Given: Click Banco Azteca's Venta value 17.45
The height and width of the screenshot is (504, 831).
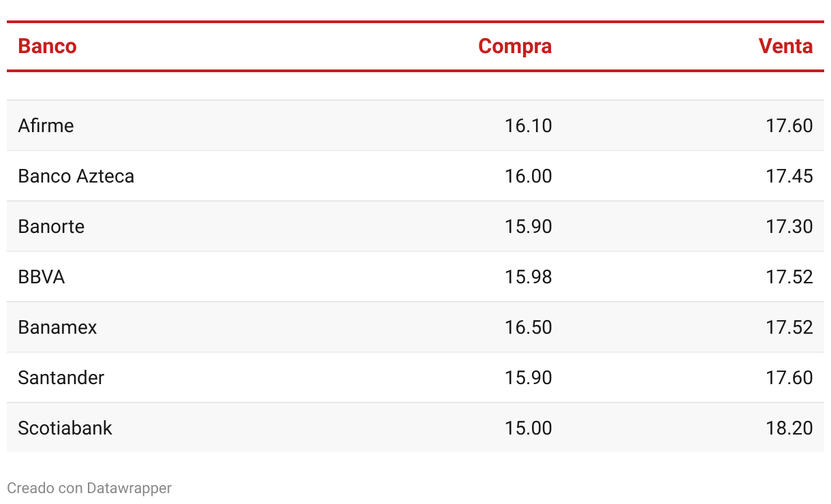Looking at the screenshot, I should [789, 176].
